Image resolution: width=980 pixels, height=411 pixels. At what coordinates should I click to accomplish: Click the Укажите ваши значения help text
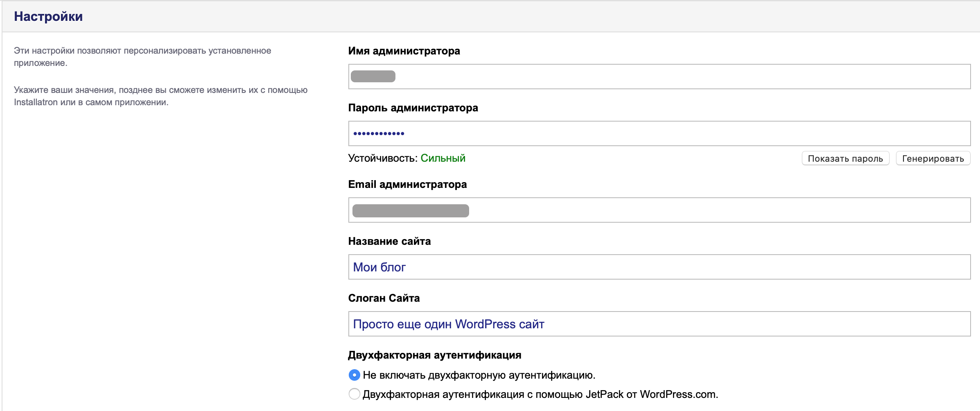160,96
